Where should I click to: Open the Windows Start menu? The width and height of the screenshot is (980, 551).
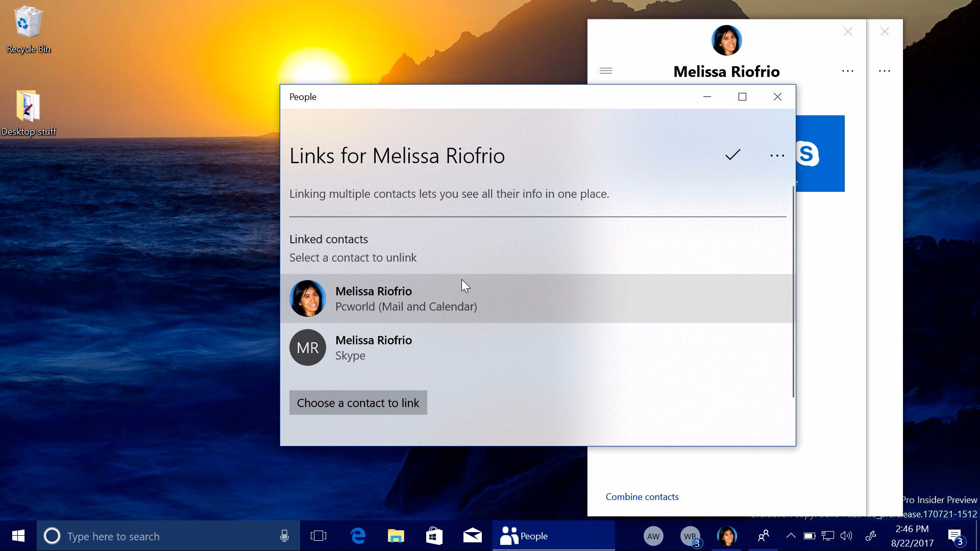pyautogui.click(x=18, y=536)
